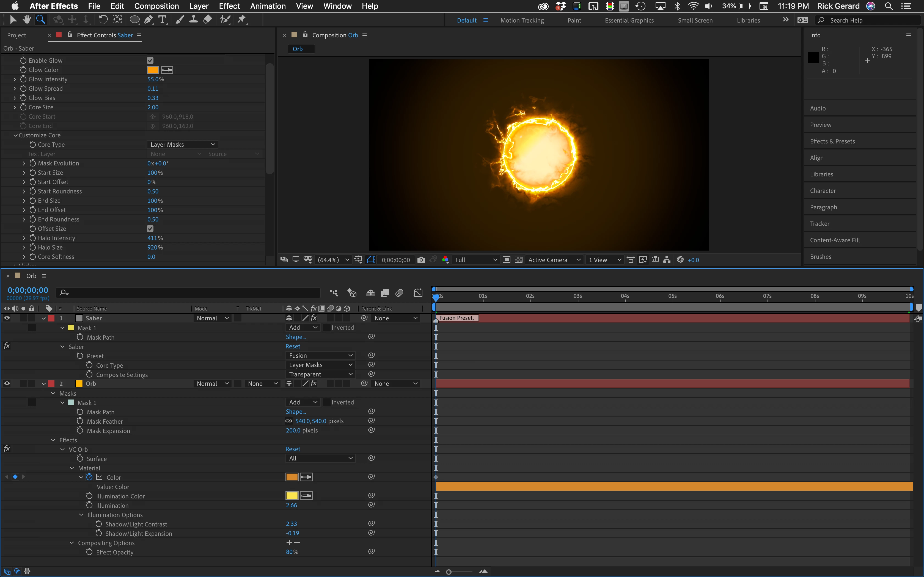Screen dimensions: 924x577
Task: Open the Core Type dropdown in Effect Controls
Action: click(x=183, y=145)
